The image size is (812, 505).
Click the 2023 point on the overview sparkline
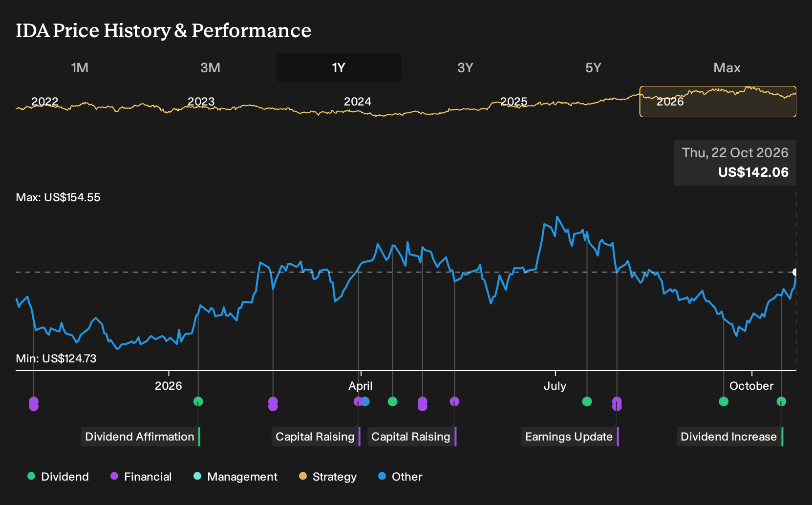coord(201,102)
